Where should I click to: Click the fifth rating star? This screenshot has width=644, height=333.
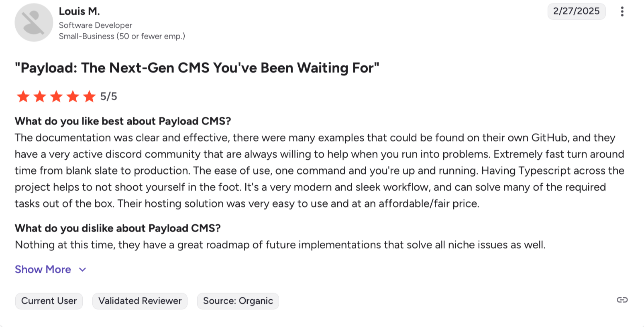pos(89,97)
